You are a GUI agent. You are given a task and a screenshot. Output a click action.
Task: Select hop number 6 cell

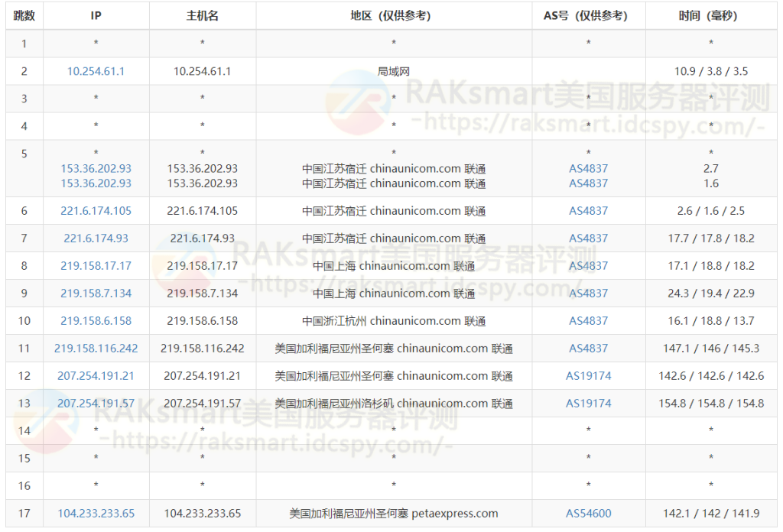click(24, 211)
